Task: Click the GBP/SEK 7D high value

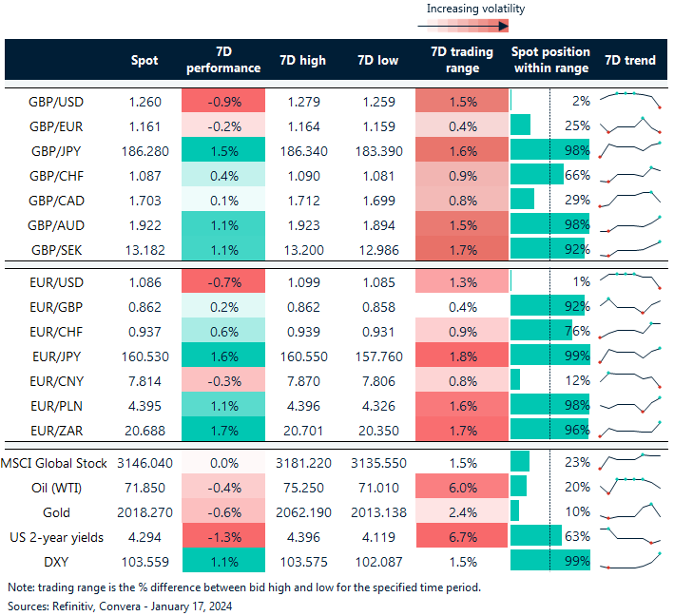Action: point(303,249)
